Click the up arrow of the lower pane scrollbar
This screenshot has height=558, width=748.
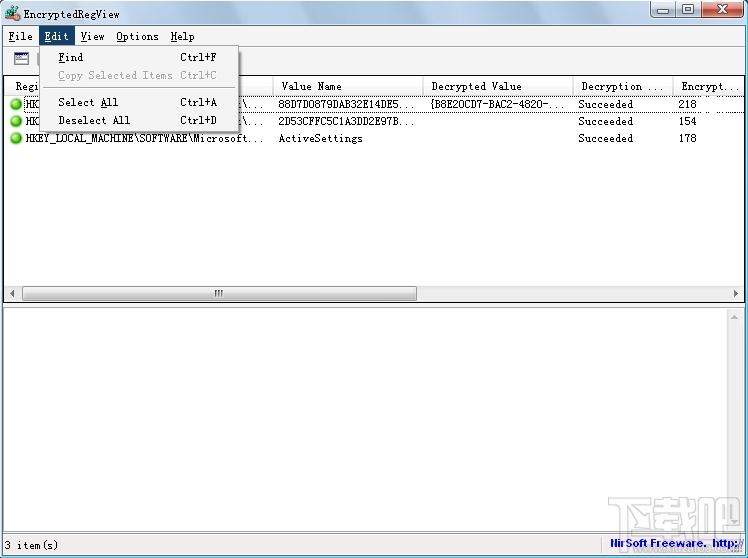[735, 317]
